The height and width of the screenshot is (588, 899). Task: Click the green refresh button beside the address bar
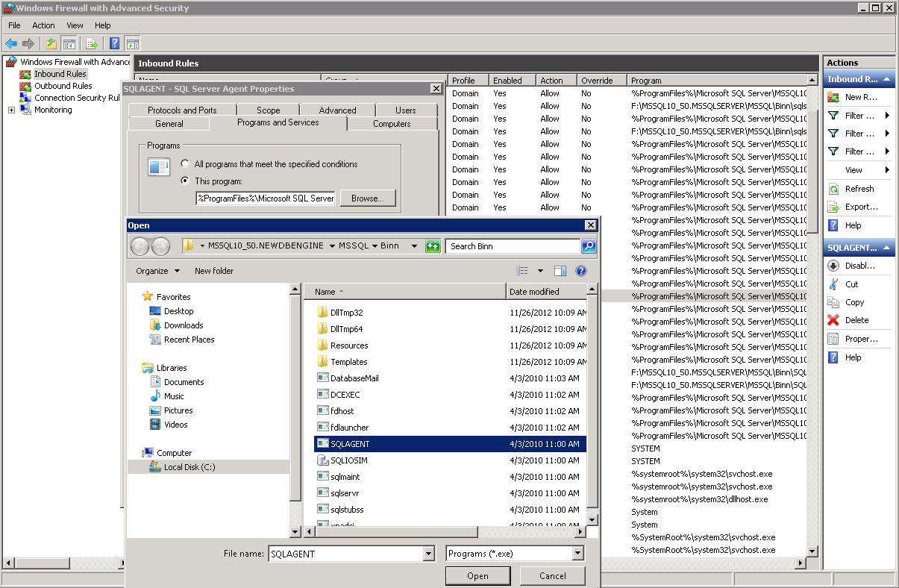[433, 246]
